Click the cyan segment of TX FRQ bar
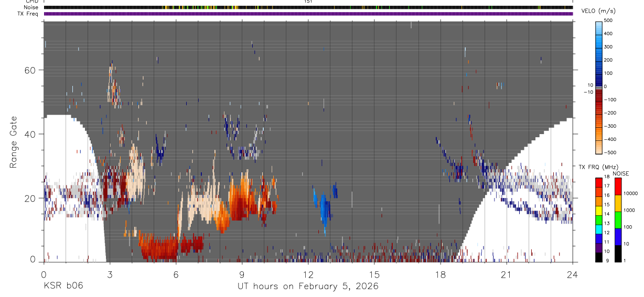This screenshot has height=297, width=644. 598,229
